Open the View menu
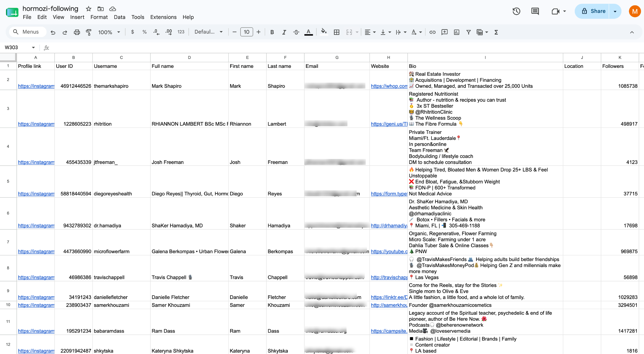Image resolution: width=644 pixels, height=354 pixels. click(x=58, y=17)
